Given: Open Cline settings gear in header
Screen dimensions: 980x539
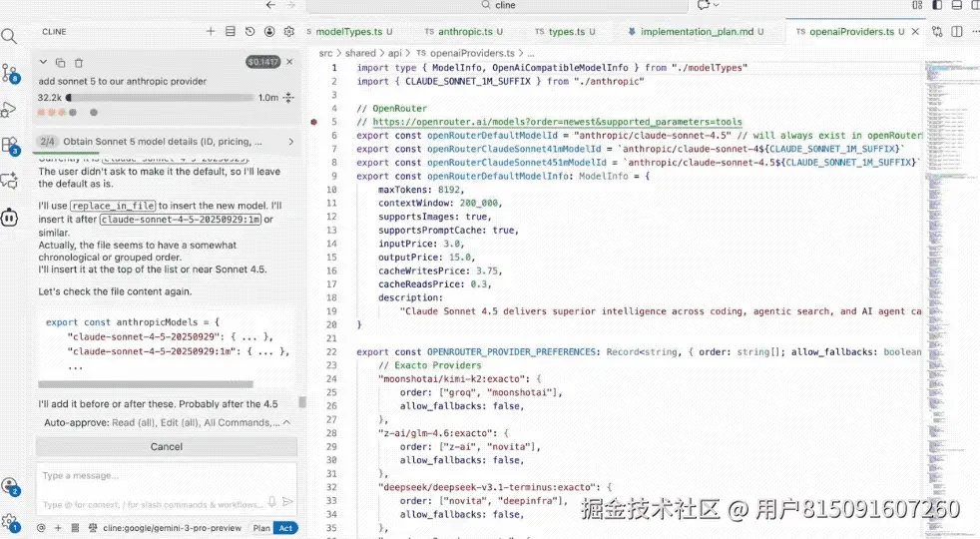Looking at the screenshot, I should point(288,31).
